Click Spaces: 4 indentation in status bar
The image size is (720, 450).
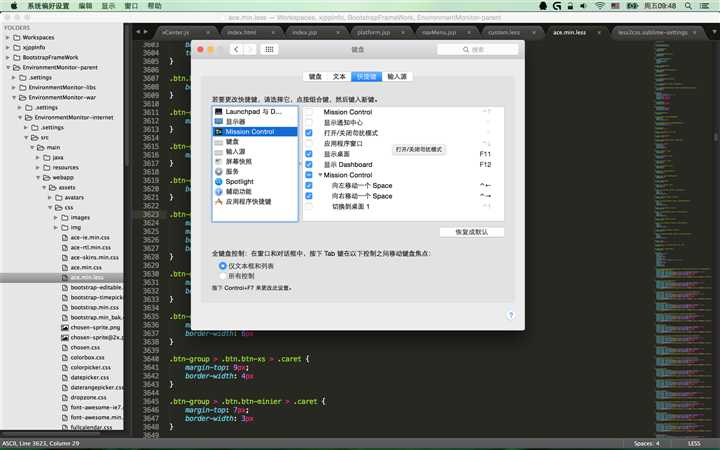(x=647, y=444)
